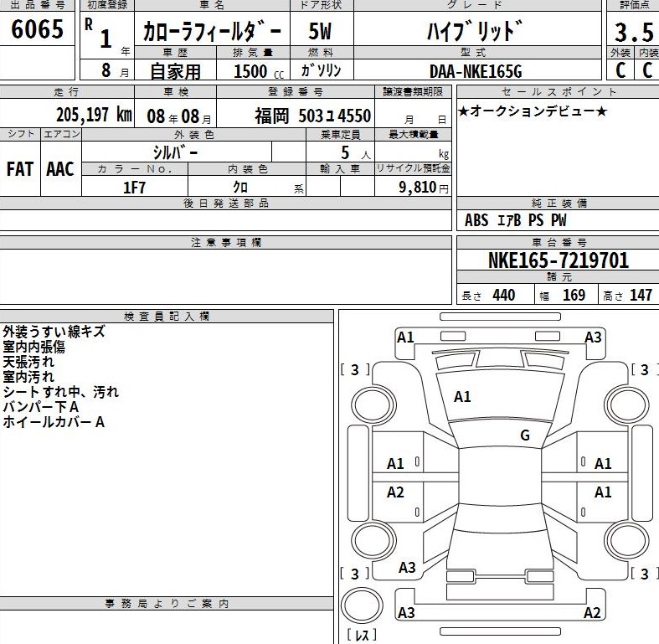This screenshot has width=659, height=644.
Task: Click the A1 mark on the diagram's hood
Action: click(x=462, y=397)
